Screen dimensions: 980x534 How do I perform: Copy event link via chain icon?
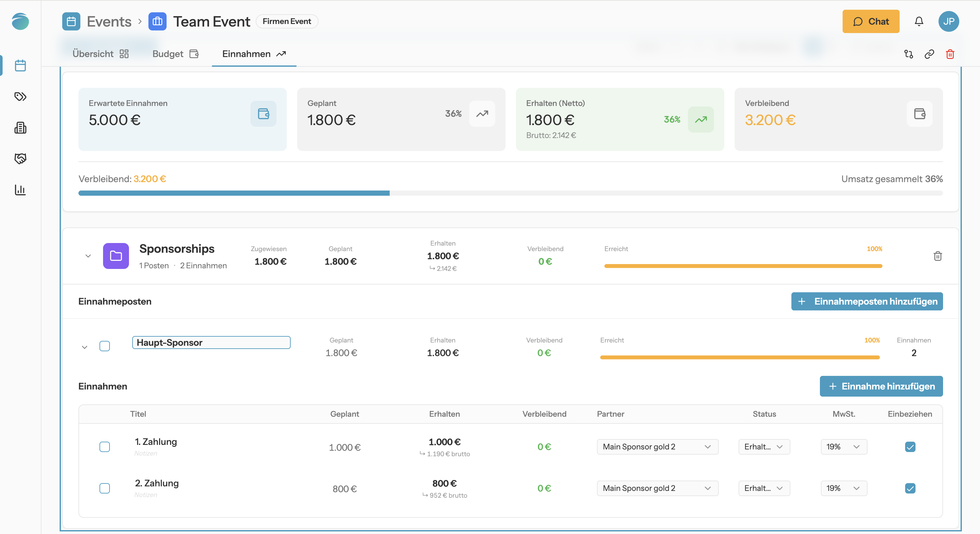[929, 54]
